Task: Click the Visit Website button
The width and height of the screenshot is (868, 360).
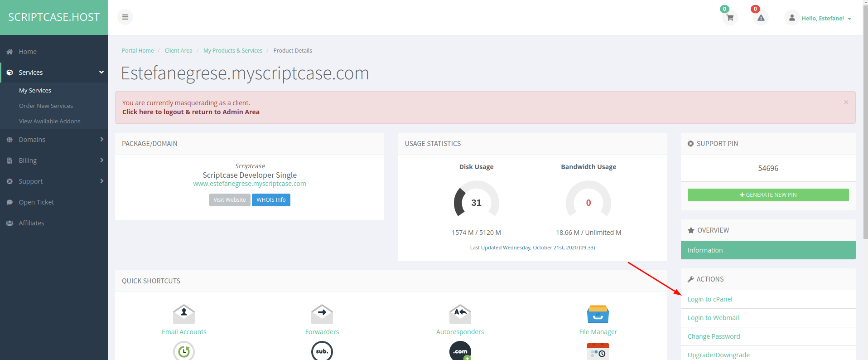Action: [230, 200]
